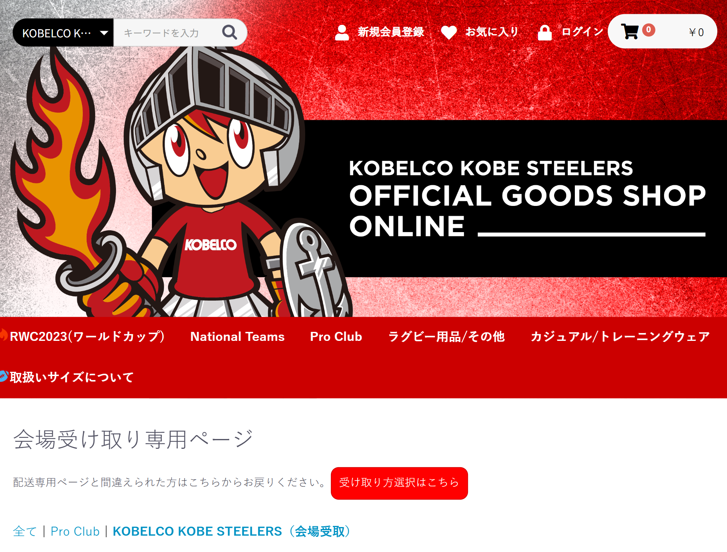727x552 pixels.
Task: Click the Pro Club breadcrumb link
Action: [x=75, y=531]
